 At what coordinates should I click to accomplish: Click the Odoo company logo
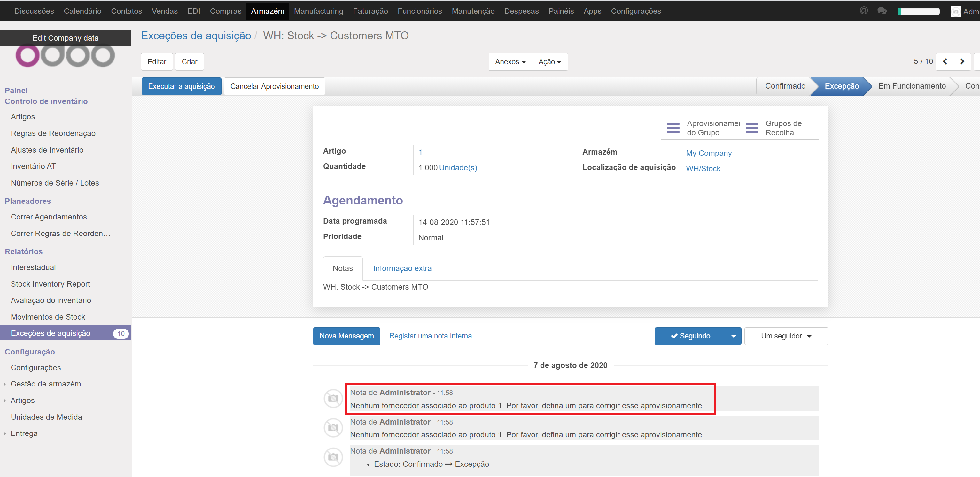coord(65,56)
